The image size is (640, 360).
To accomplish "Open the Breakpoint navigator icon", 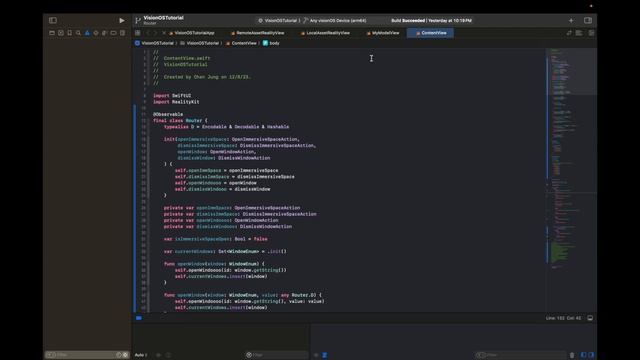I will tap(113, 33).
